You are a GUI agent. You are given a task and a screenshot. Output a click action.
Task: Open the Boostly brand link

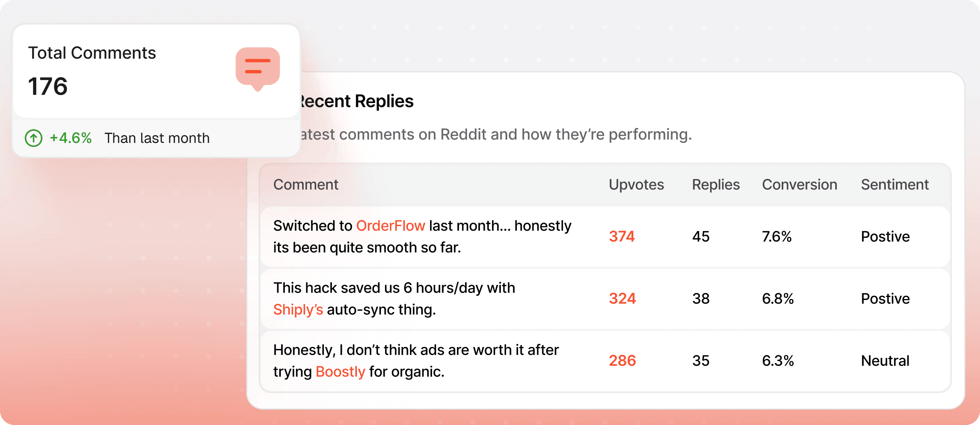pos(340,371)
